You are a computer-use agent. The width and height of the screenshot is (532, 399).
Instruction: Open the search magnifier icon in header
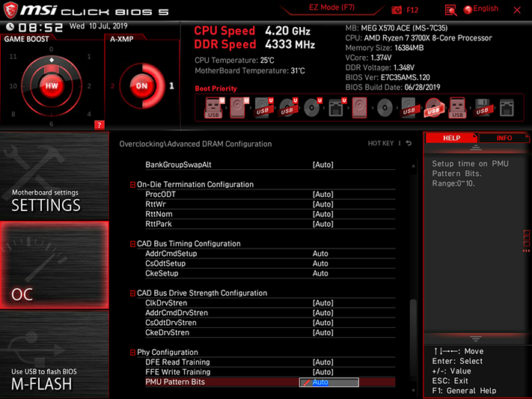pos(450,10)
